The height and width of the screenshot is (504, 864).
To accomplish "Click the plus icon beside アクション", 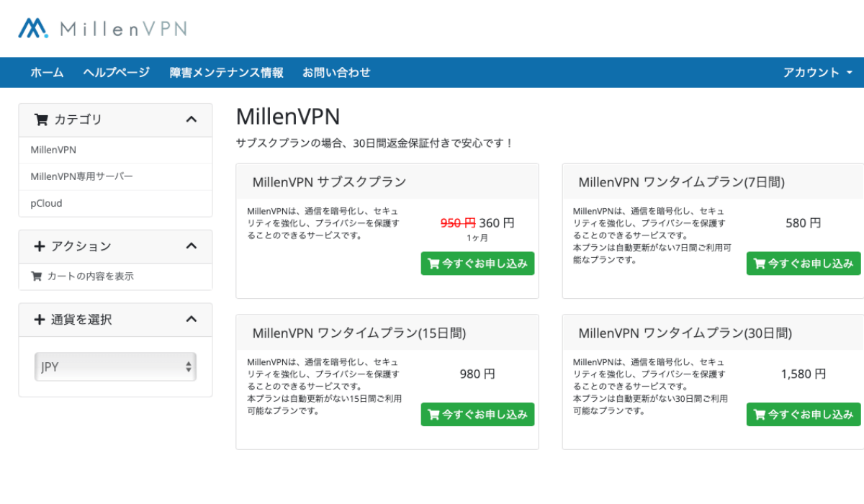I will pyautogui.click(x=40, y=246).
